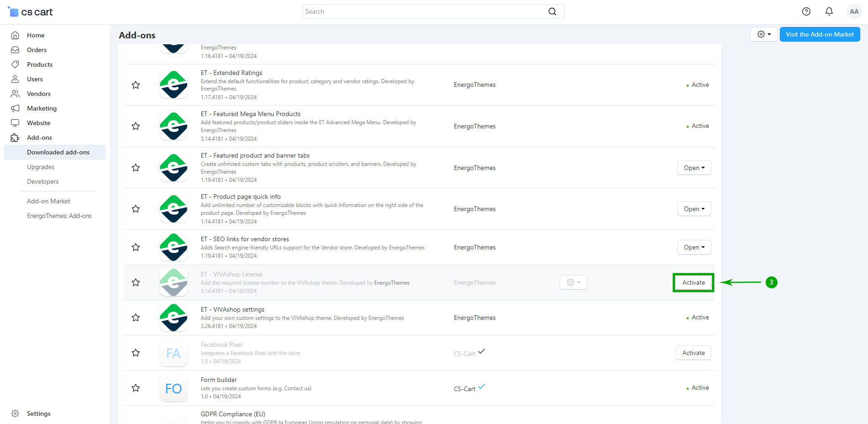Activate the ET - VIVAshop License add-on
This screenshot has height=424, width=868.
click(x=693, y=282)
